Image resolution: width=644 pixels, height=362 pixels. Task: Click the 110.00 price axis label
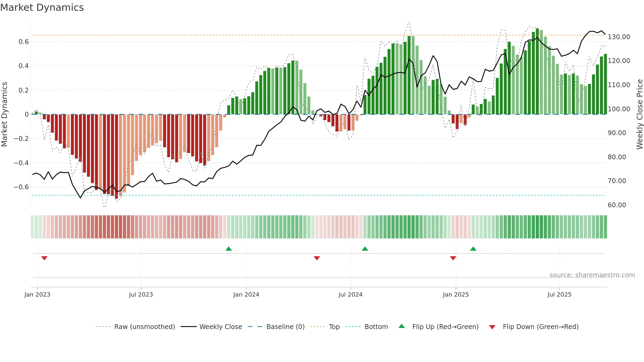619,85
